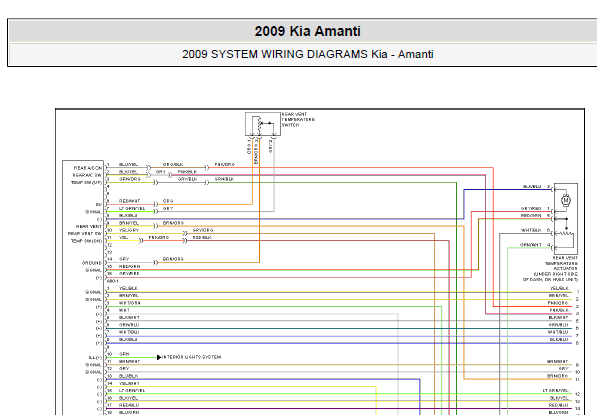Click the TEMP SW (UP) pin label
The image size is (597, 415).
(x=86, y=182)
